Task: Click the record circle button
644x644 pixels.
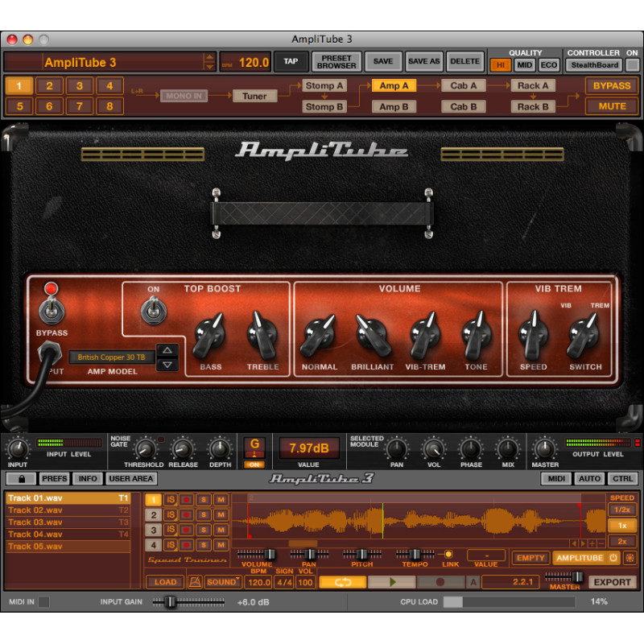Action: pyautogui.click(x=440, y=582)
